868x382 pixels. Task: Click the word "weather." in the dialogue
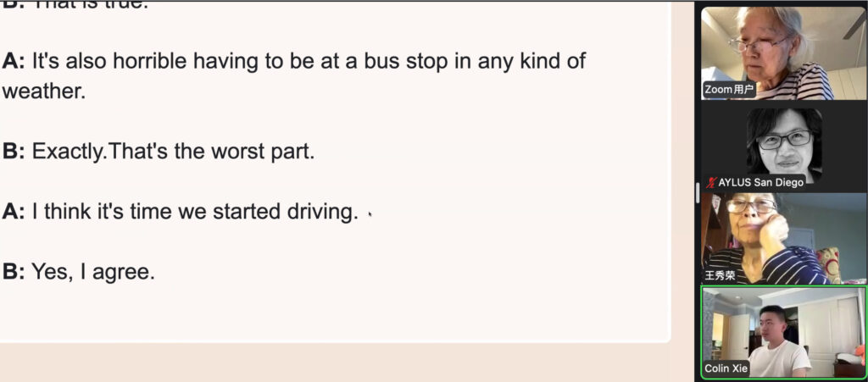click(44, 91)
